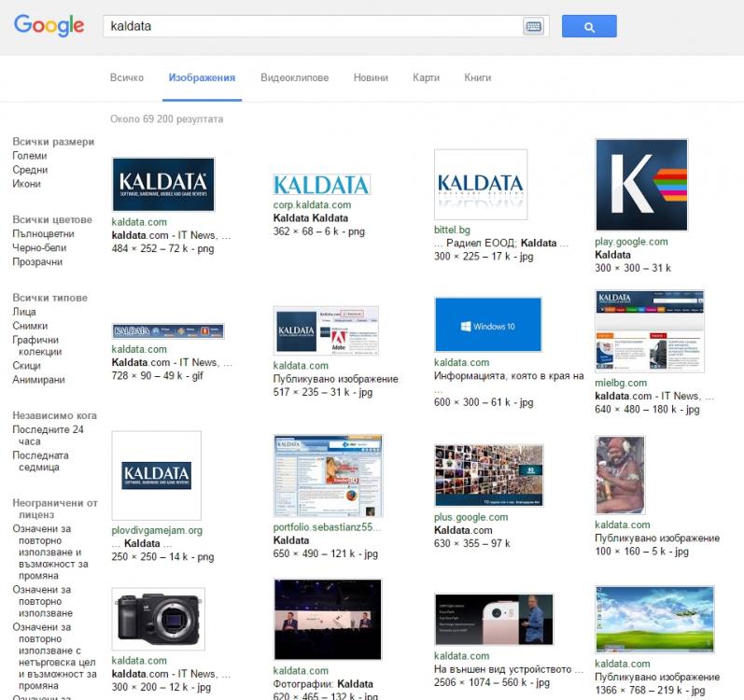
Task: Click the Google logo
Action: 49,25
